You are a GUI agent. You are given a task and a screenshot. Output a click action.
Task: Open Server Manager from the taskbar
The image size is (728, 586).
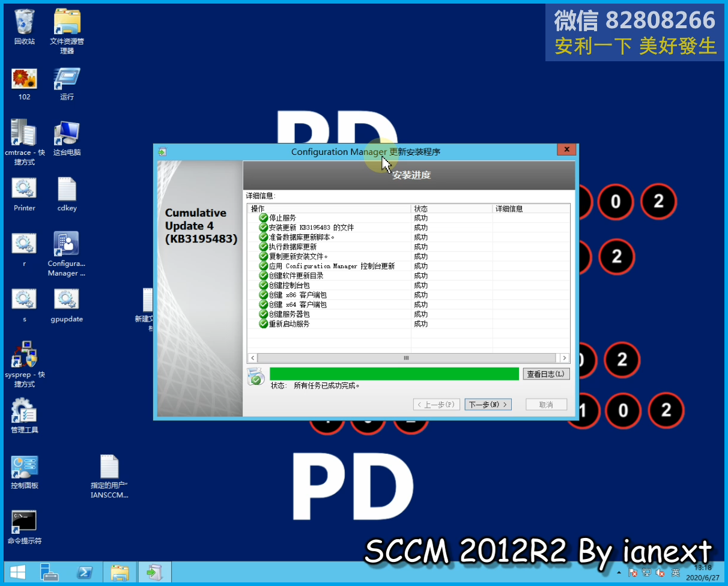pos(49,573)
